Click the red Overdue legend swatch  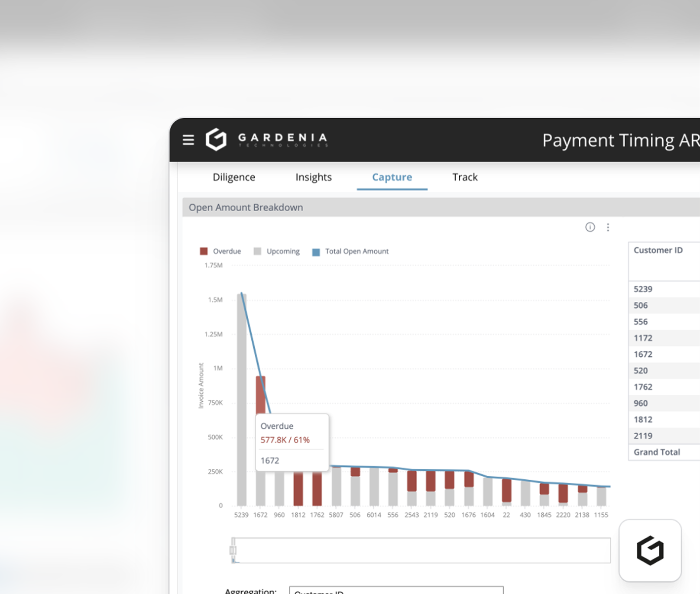204,251
